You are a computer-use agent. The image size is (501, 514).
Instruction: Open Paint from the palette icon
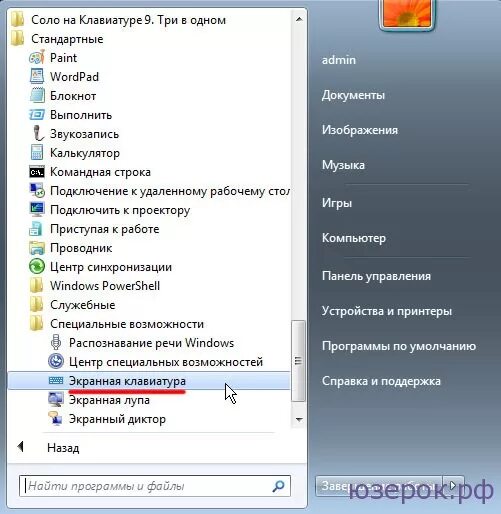click(37, 58)
